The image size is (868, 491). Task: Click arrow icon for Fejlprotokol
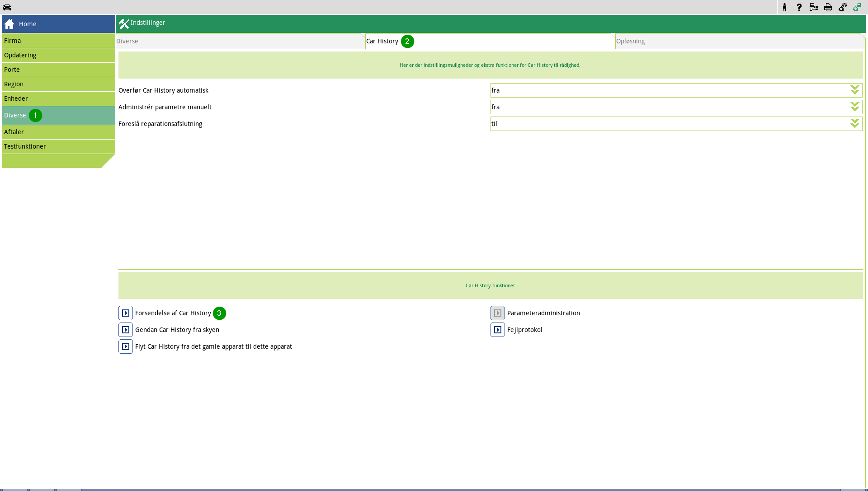point(498,330)
